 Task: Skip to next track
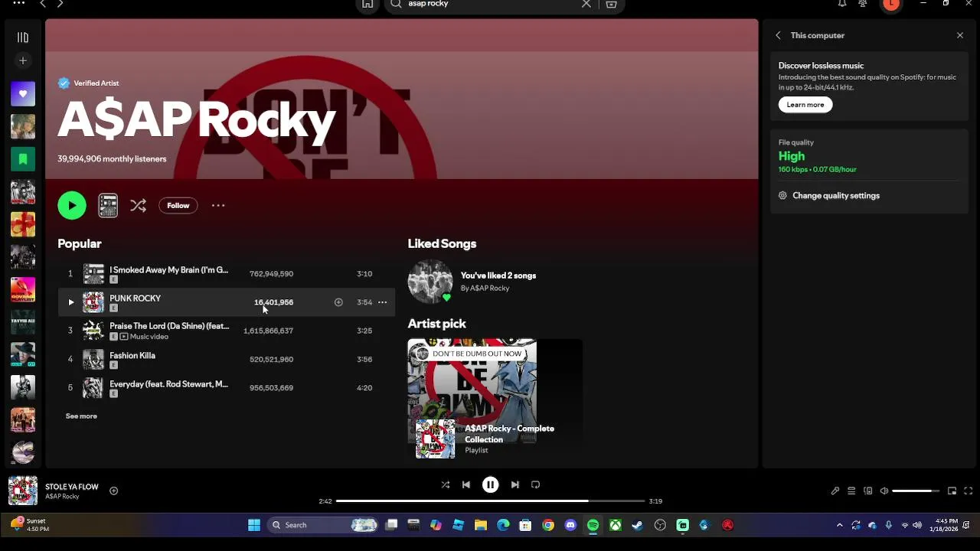515,484
